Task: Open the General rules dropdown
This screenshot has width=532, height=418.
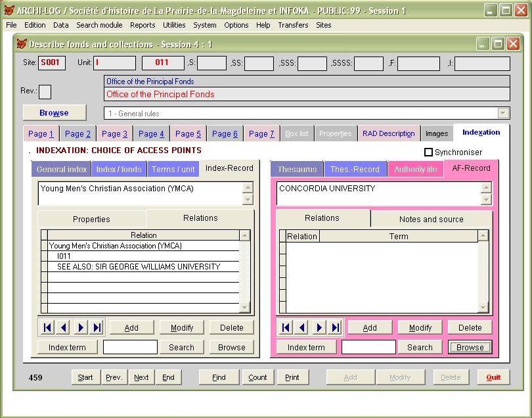Action: (503, 113)
